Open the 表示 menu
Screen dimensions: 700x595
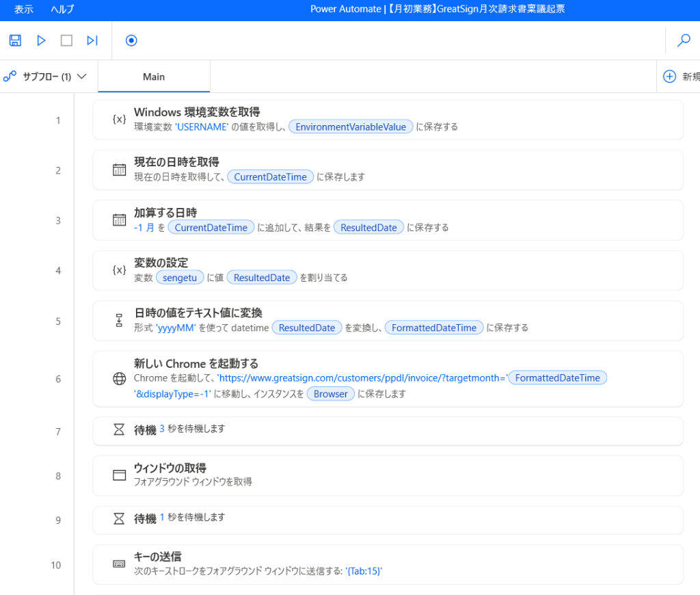tap(23, 10)
